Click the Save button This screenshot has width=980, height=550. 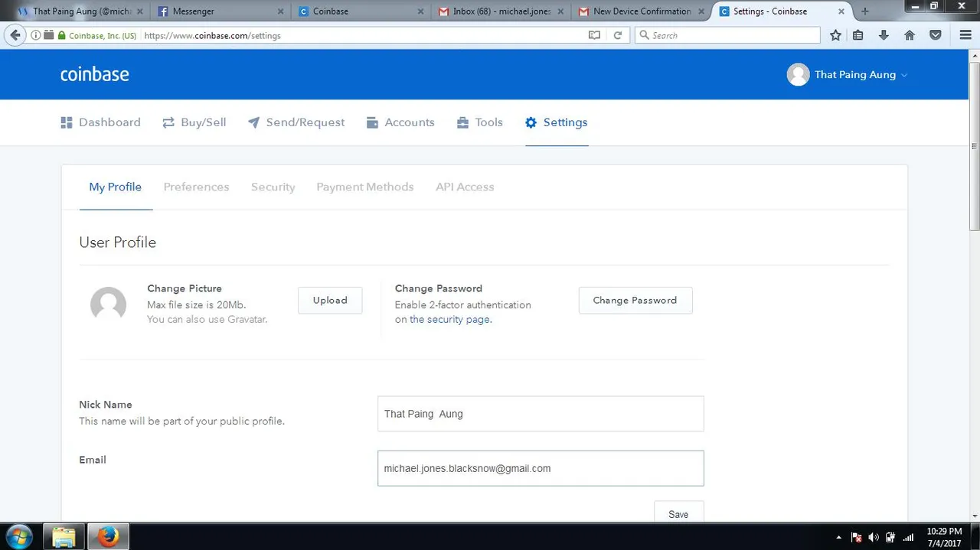point(678,513)
